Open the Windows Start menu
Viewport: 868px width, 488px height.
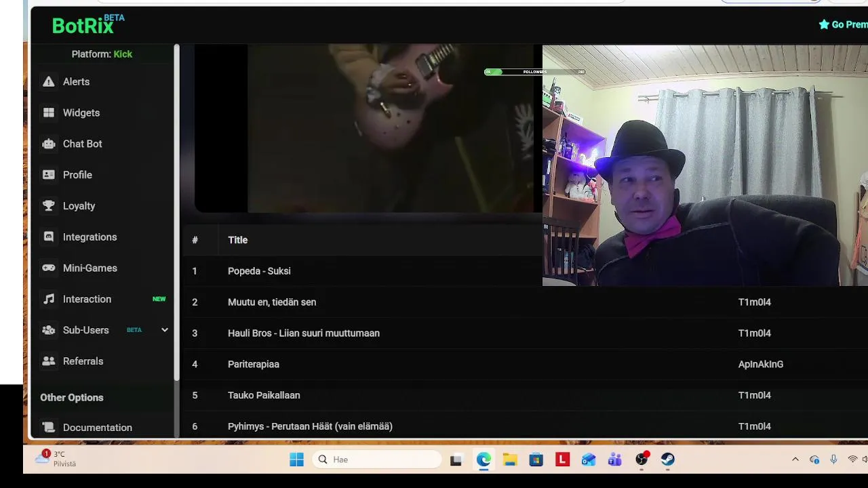pyautogui.click(x=296, y=460)
